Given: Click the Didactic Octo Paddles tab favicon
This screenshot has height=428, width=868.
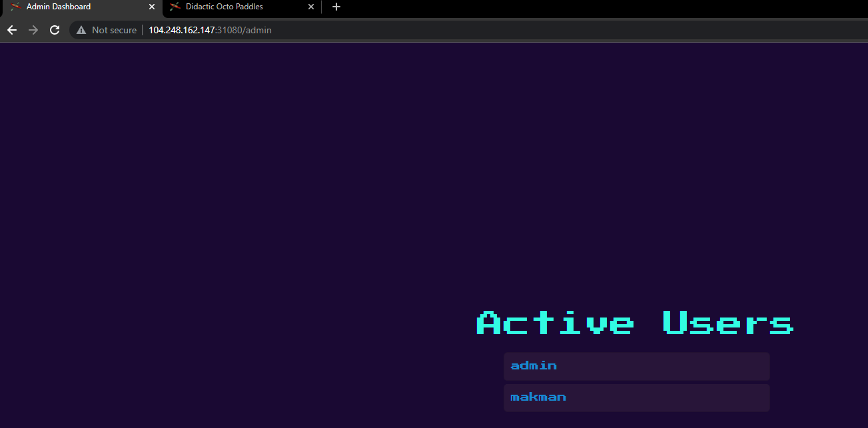Looking at the screenshot, I should [x=175, y=7].
